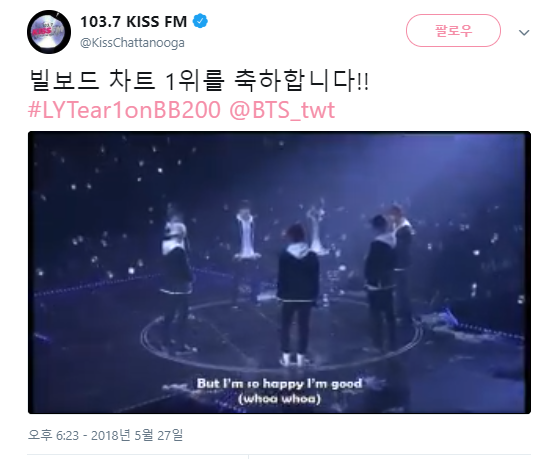Expand the tweet options chevron
This screenshot has height=459, width=550.
coord(524,33)
